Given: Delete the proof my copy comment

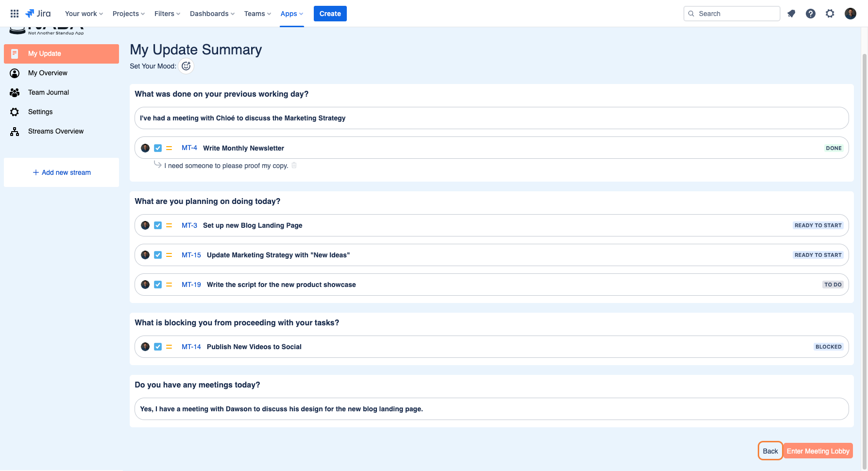Looking at the screenshot, I should coord(294,166).
